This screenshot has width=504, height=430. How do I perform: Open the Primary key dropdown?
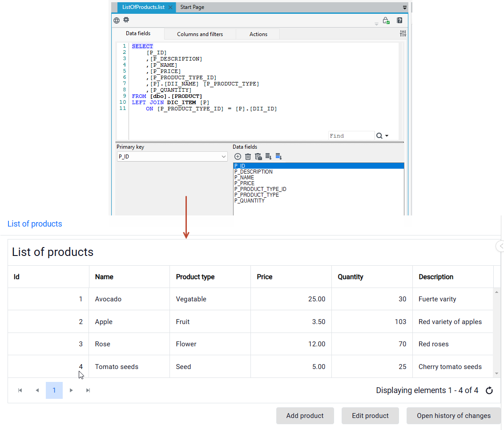pos(172,157)
